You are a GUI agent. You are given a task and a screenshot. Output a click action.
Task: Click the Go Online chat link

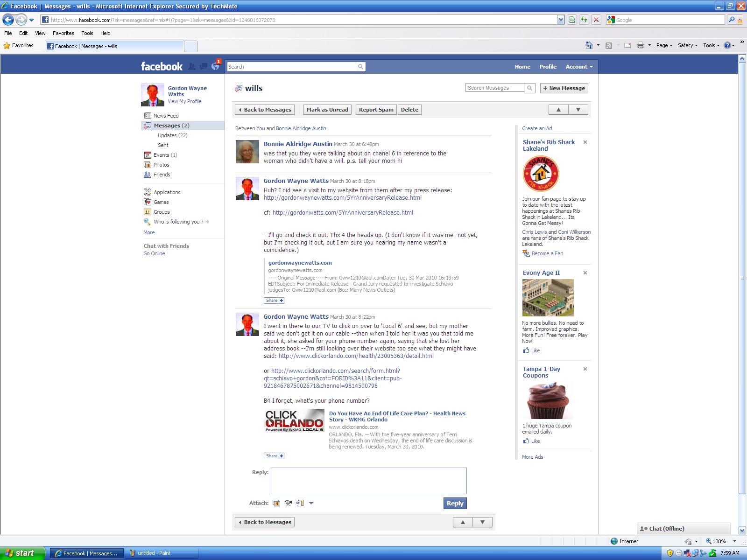pyautogui.click(x=154, y=253)
